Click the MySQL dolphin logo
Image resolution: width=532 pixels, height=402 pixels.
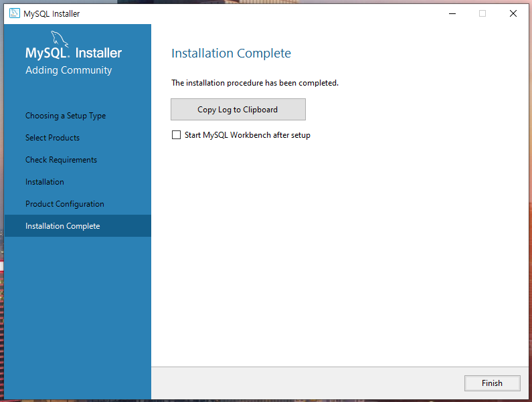(60, 38)
